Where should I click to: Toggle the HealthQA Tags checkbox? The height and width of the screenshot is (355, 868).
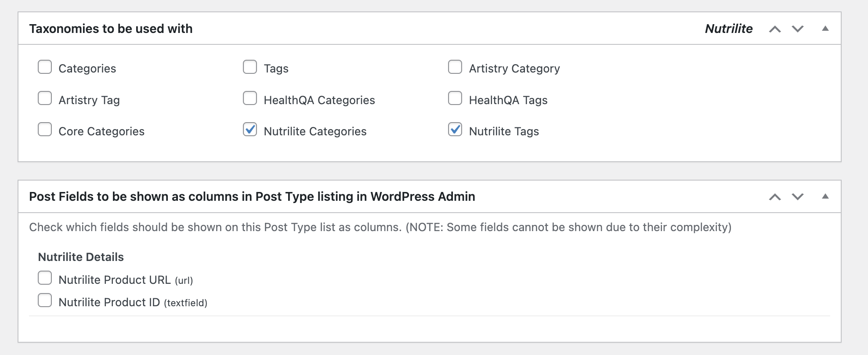click(455, 98)
